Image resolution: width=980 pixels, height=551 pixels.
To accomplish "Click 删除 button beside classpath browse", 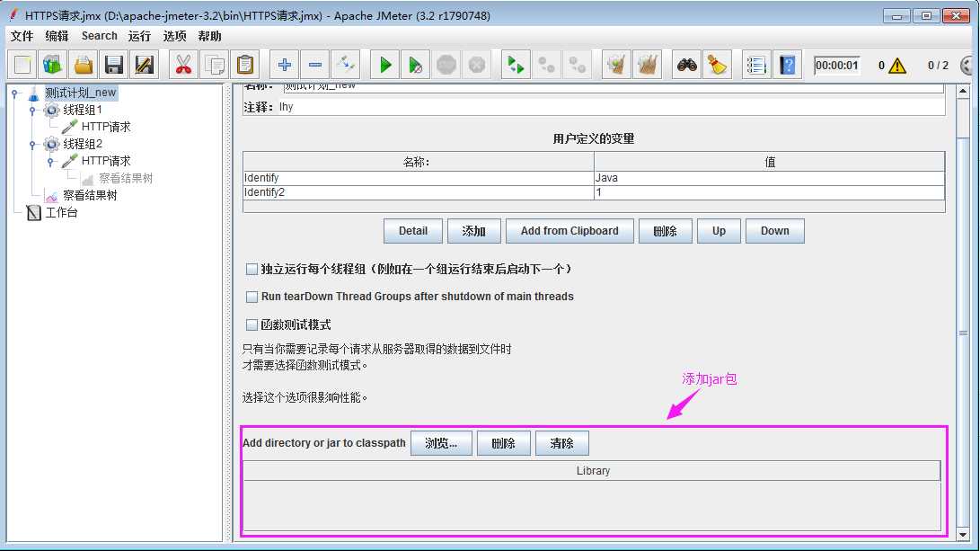I will pos(504,443).
